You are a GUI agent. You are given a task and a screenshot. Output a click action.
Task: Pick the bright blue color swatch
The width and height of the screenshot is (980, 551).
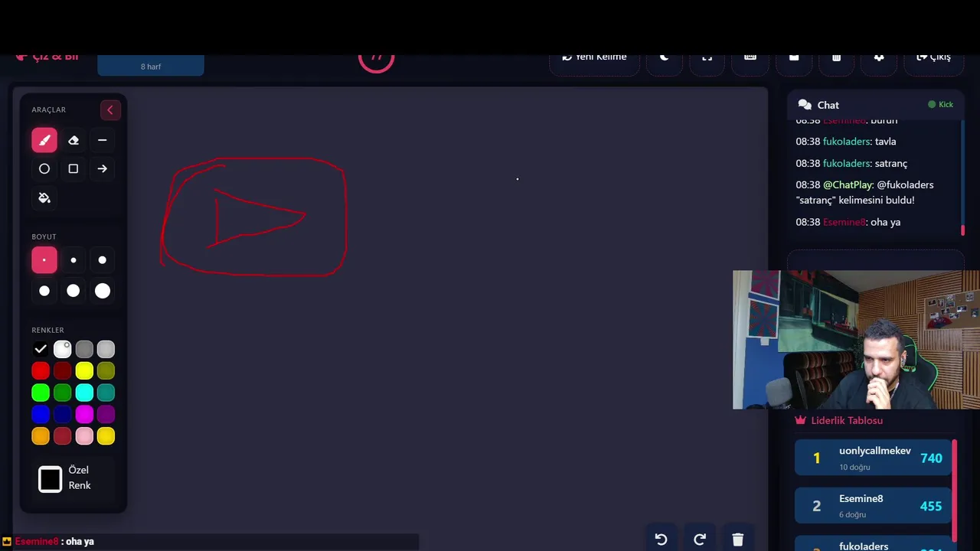[41, 414]
